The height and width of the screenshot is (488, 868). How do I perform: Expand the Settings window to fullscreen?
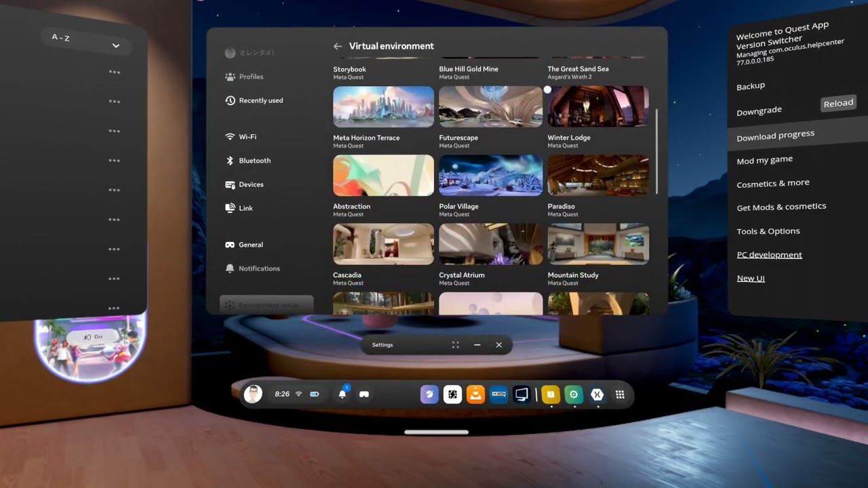456,345
